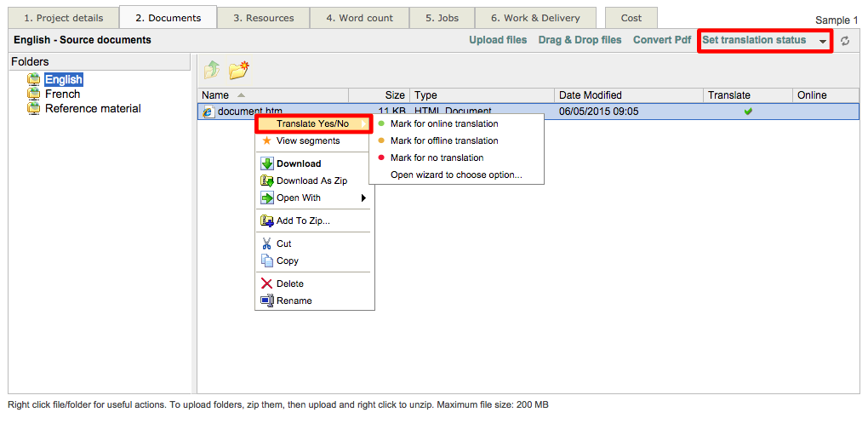
Task: Click the up-folder arrow icon
Action: point(211,71)
